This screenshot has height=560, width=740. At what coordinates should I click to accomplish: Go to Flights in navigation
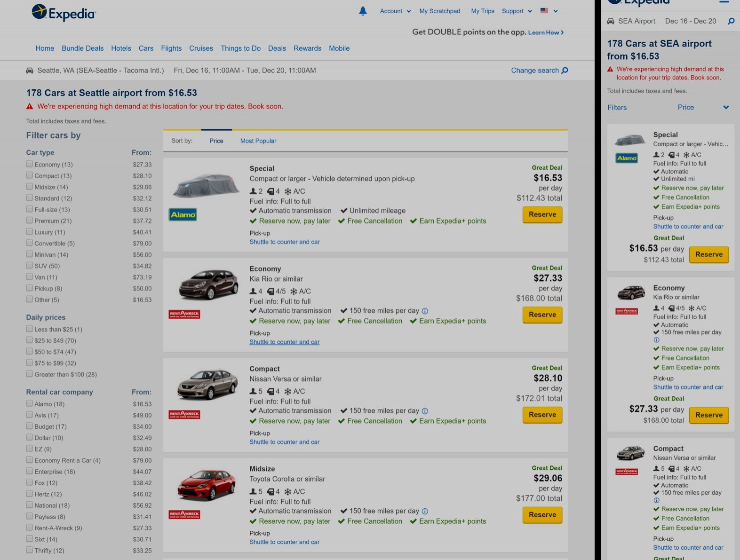pyautogui.click(x=171, y=48)
